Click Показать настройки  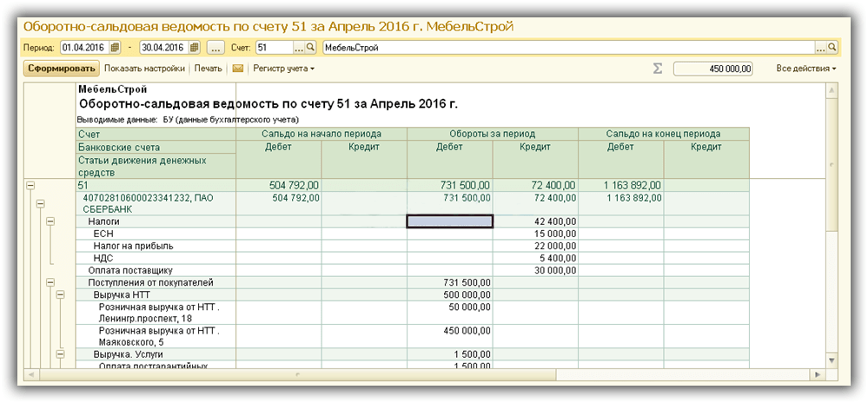click(x=144, y=68)
